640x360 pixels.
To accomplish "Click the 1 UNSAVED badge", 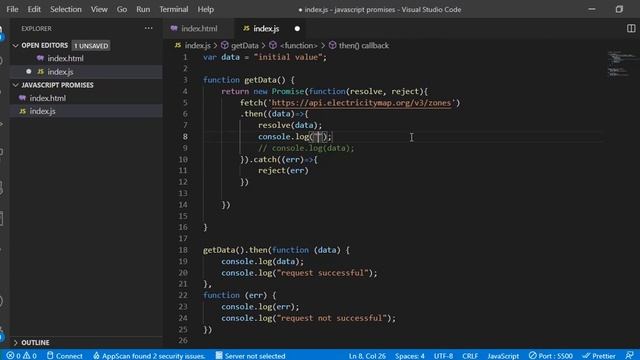I will pos(91,46).
